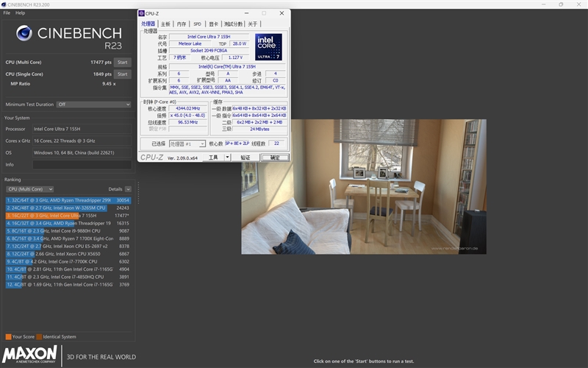The height and width of the screenshot is (368, 588).
Task: Click the rendered room preview image
Action: click(364, 187)
